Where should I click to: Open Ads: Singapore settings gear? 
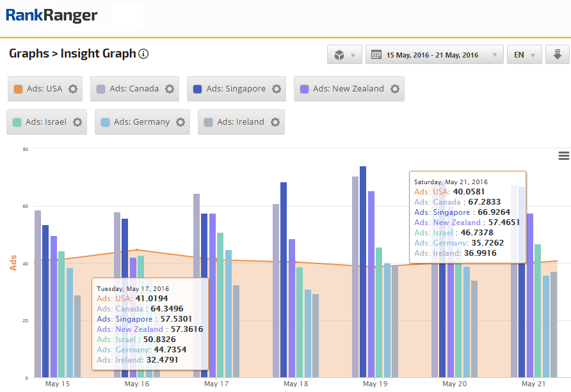[x=277, y=89]
